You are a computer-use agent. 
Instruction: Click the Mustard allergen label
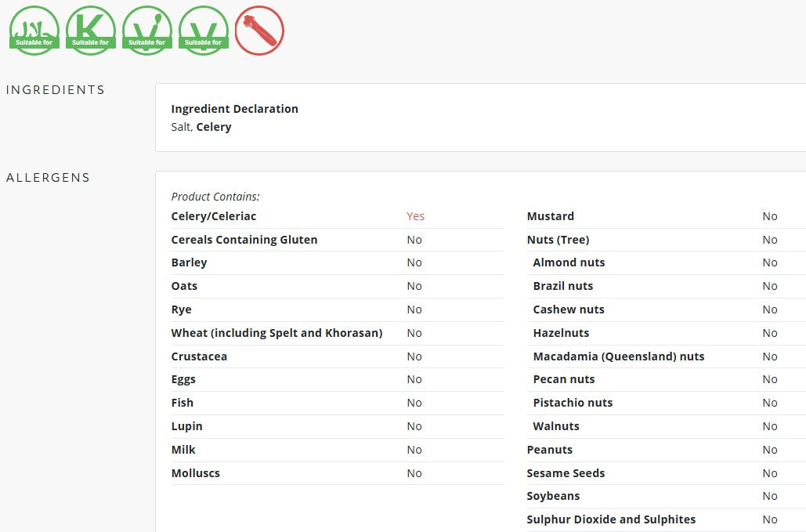[551, 216]
